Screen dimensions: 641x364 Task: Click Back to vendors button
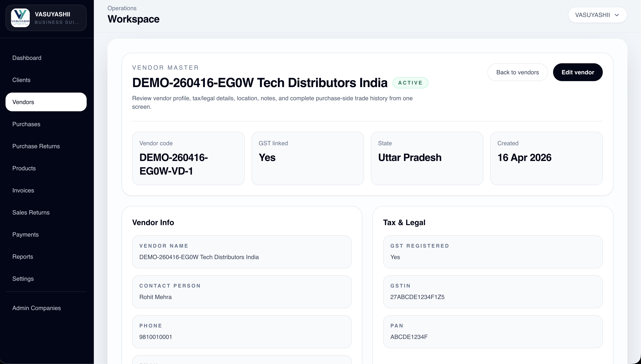point(518,72)
